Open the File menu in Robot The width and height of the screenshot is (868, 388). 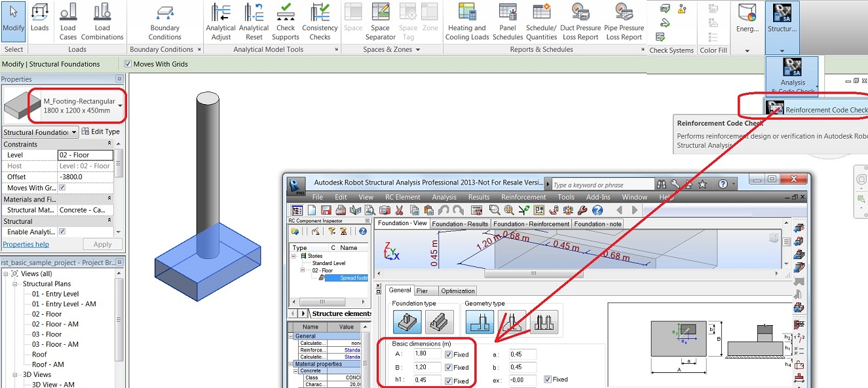pyautogui.click(x=318, y=197)
